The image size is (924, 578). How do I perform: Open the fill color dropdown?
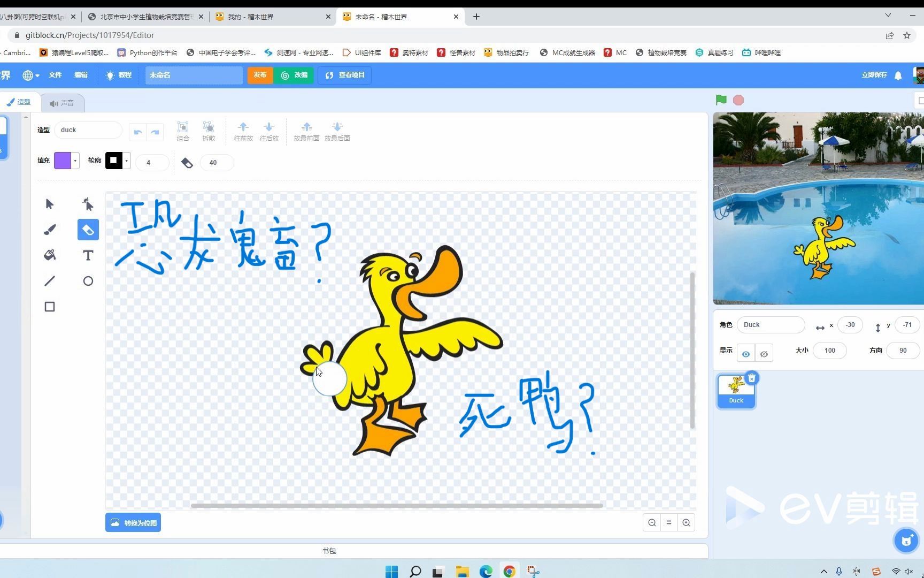[x=75, y=161]
